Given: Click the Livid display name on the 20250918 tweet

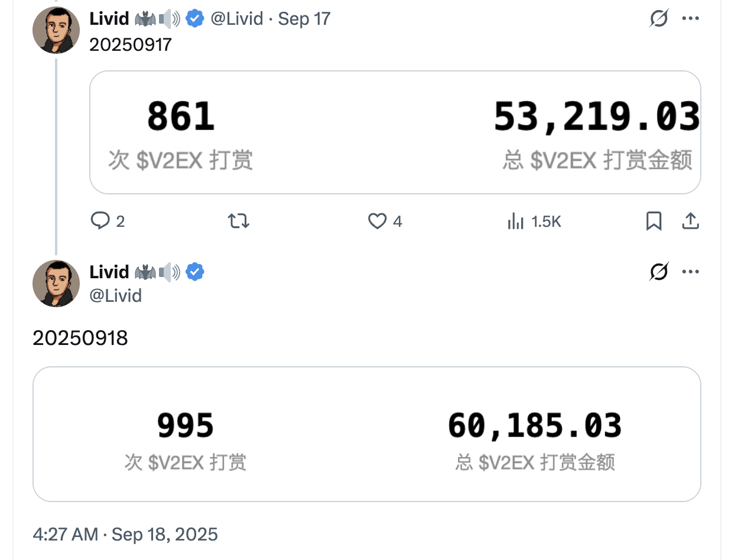Looking at the screenshot, I should (x=109, y=272).
